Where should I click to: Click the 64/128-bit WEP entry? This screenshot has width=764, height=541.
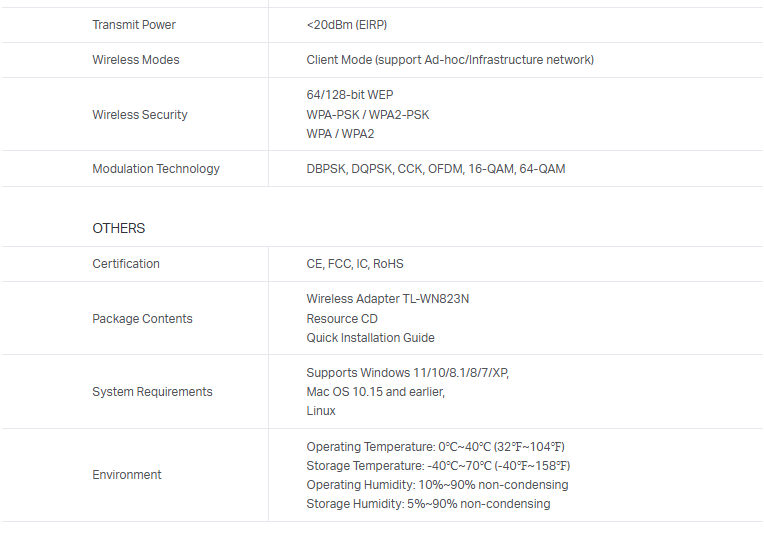350,95
